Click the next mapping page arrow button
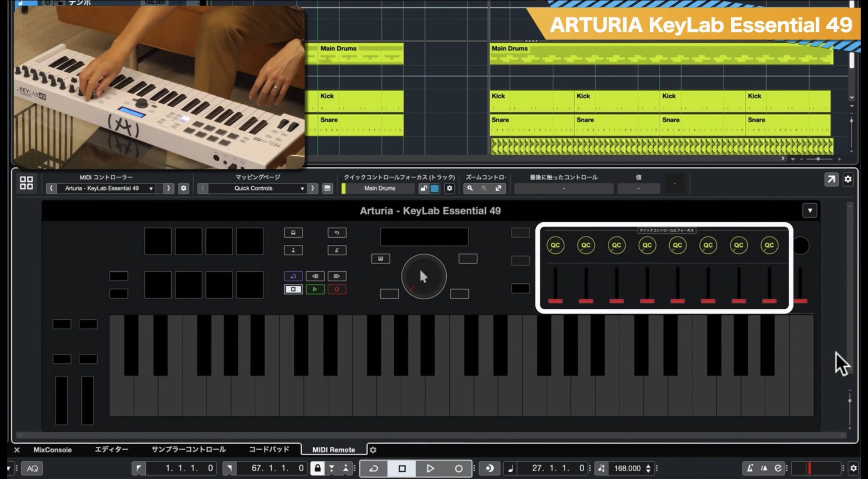This screenshot has width=868, height=479. point(313,188)
